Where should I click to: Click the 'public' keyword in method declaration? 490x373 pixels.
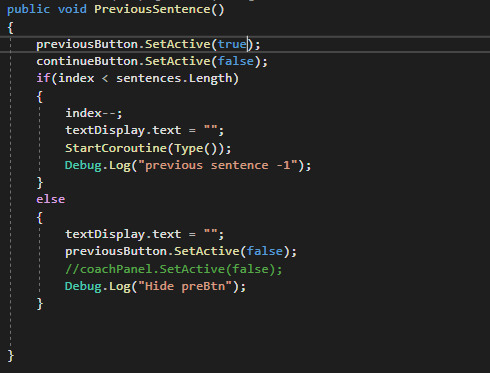tap(28, 9)
